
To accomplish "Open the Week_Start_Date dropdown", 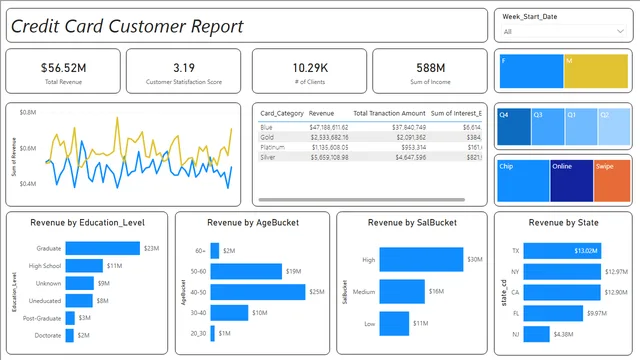I will point(564,31).
